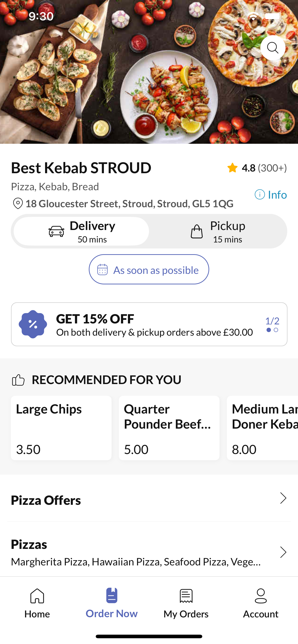298x644 pixels.
Task: Tap the search magnifier icon
Action: [273, 47]
